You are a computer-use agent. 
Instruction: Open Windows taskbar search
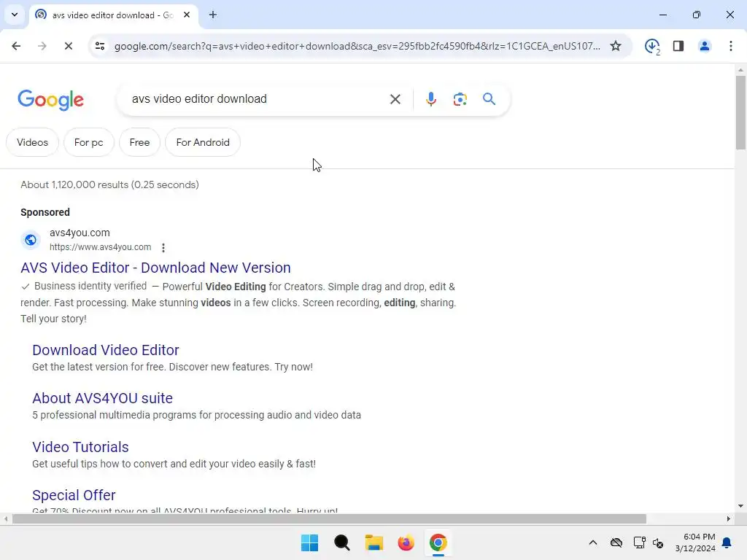tap(341, 542)
